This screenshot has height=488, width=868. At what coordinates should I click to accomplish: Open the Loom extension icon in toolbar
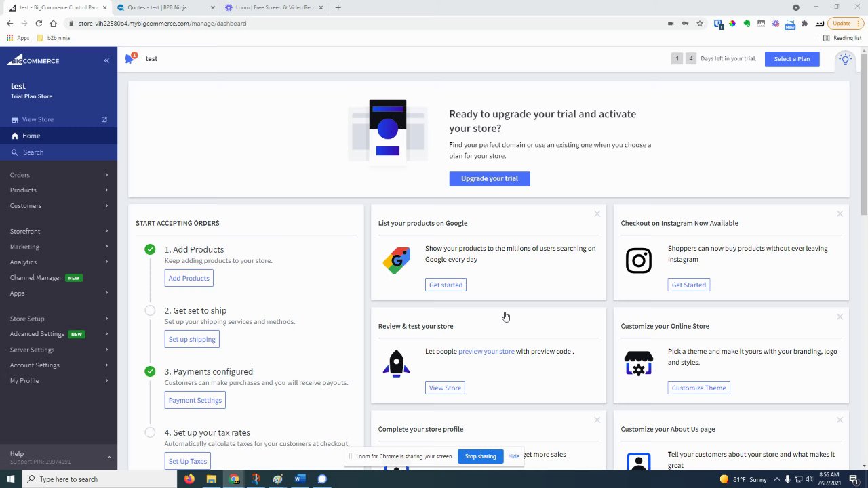[775, 24]
